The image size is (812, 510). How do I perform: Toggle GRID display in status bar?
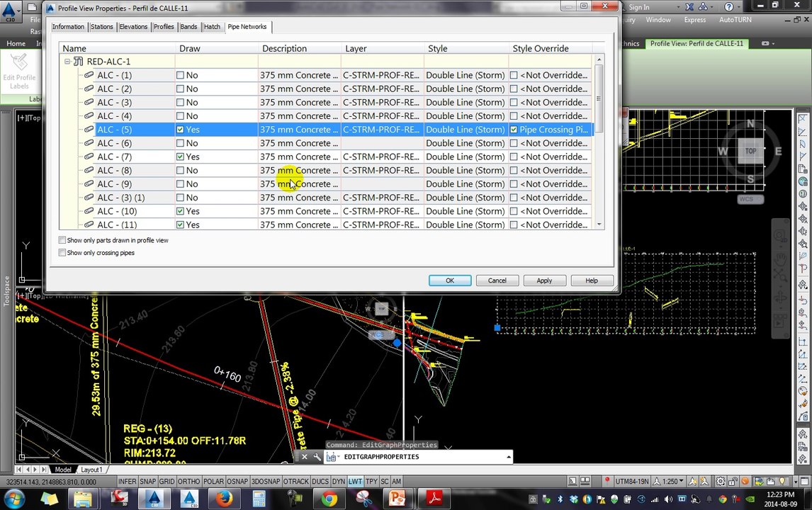pyautogui.click(x=167, y=482)
